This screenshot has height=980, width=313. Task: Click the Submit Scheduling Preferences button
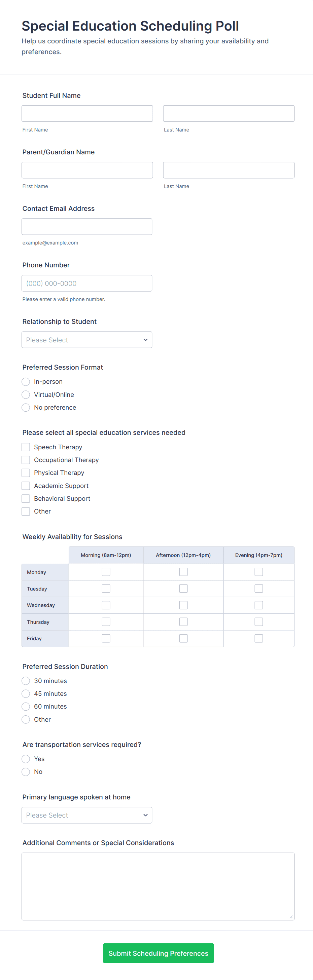(158, 953)
